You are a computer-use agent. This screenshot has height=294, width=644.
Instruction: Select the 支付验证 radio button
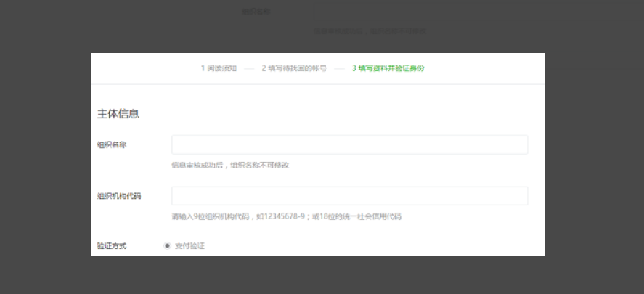(x=167, y=246)
